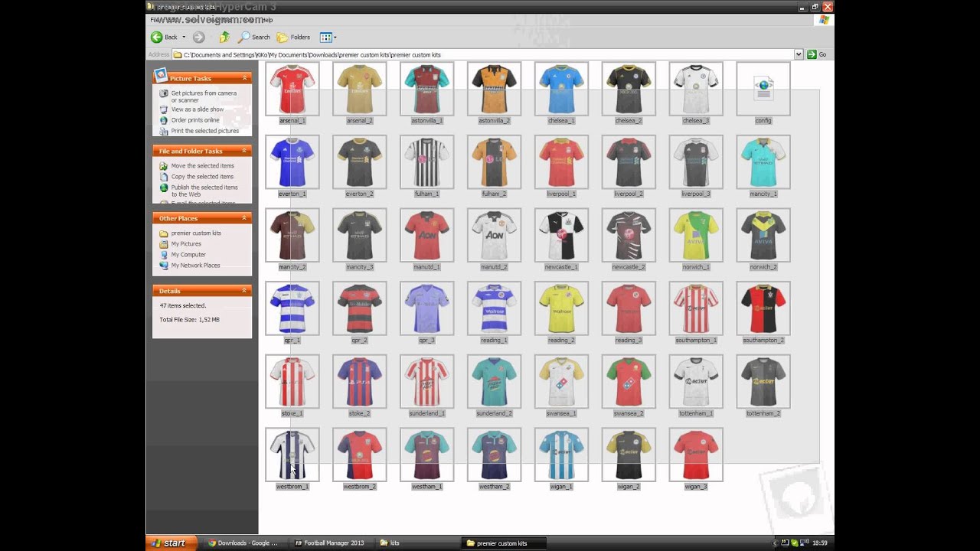The image size is (980, 551).
Task: Go up one folder level icon
Action: coord(224,37)
